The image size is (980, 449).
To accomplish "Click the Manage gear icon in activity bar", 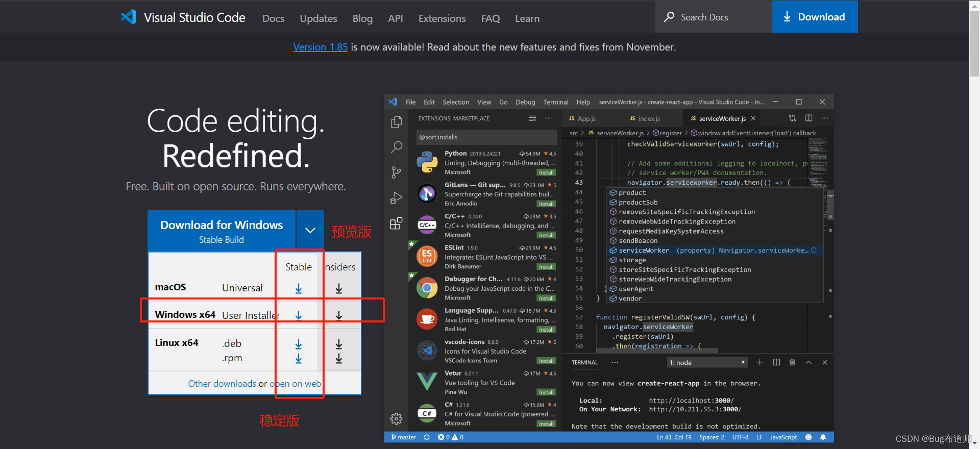I will pos(396,419).
